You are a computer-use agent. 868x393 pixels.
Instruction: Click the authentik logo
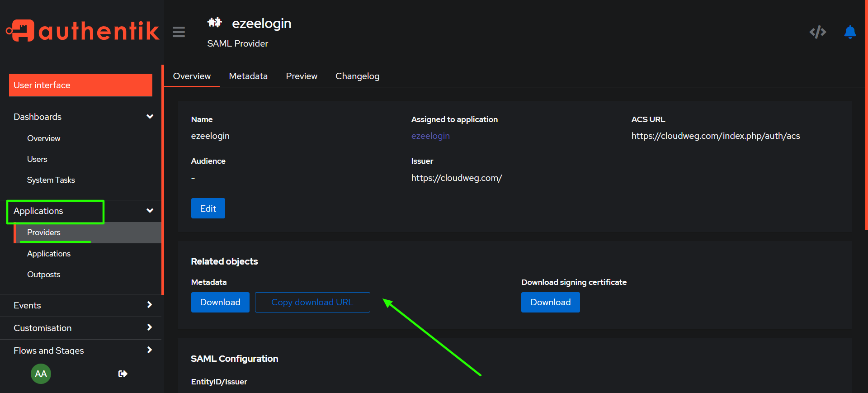tap(82, 31)
